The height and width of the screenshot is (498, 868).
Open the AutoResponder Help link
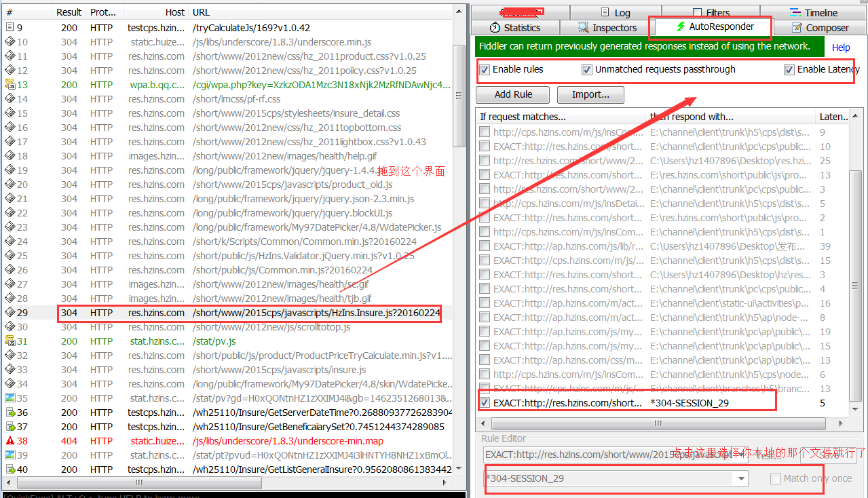point(841,47)
